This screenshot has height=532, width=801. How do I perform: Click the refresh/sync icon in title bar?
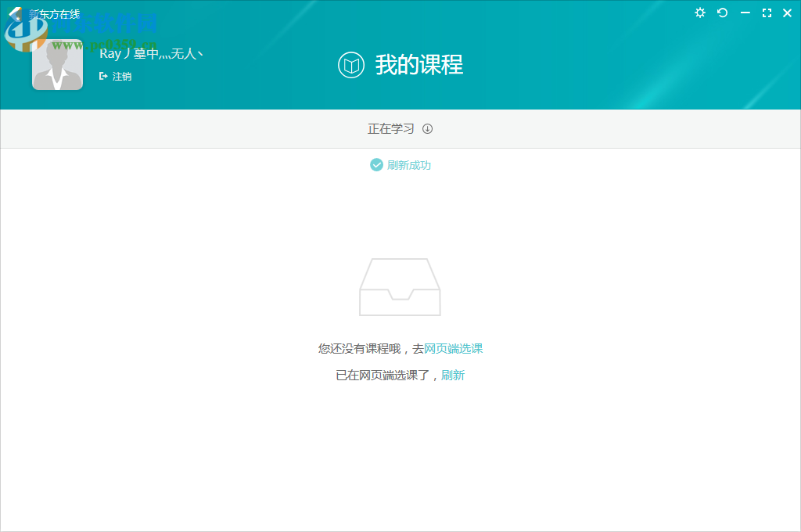(x=722, y=13)
